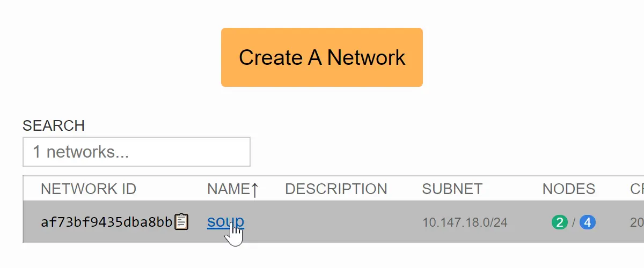Open the soup network link
This screenshot has width=644, height=268.
tap(225, 221)
